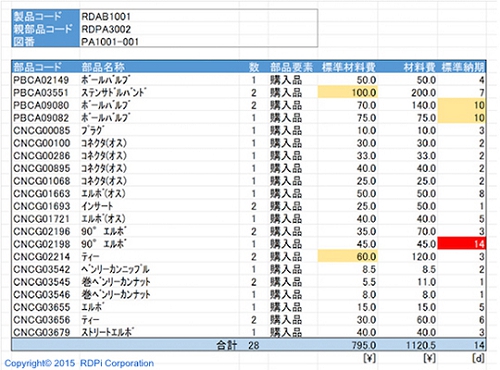Click the 部品要素 column header
Image resolution: width=500 pixels, height=370 pixels.
click(x=291, y=67)
